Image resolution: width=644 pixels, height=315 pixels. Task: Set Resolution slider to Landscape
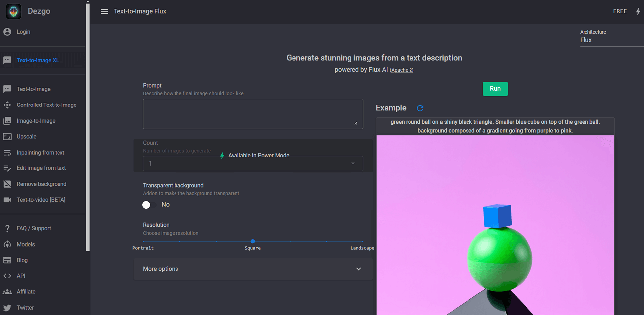[362, 241]
